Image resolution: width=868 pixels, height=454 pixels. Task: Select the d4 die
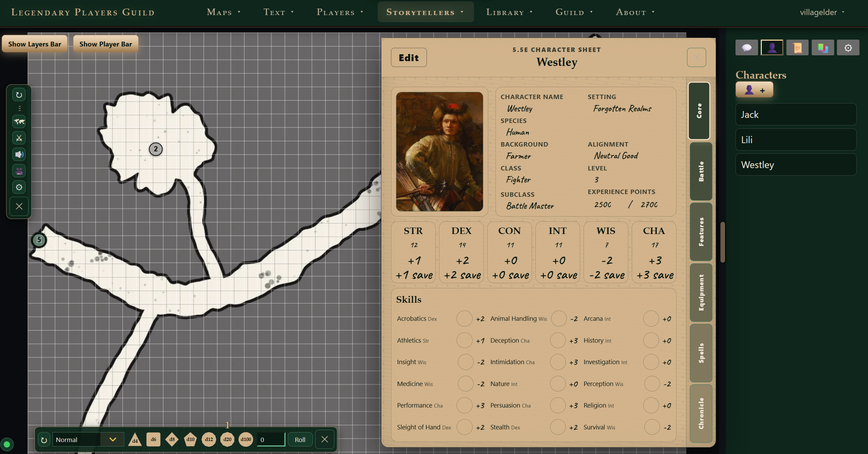pyautogui.click(x=135, y=440)
